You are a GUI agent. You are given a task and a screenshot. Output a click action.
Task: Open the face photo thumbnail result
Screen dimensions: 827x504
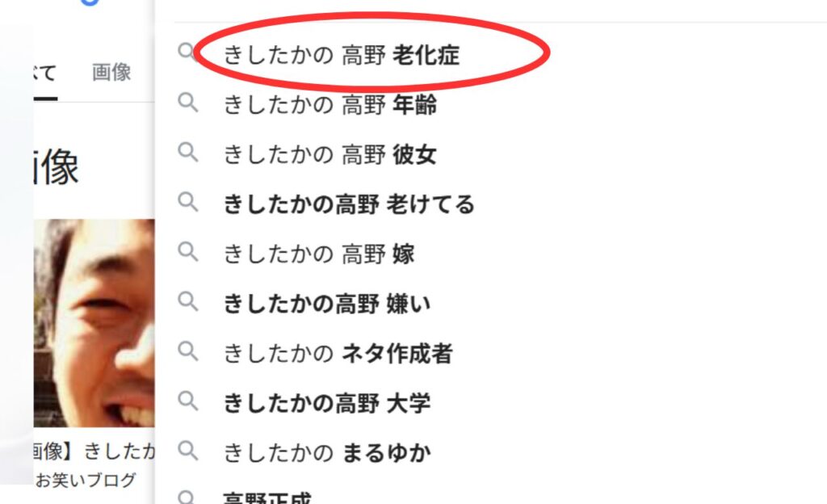pyautogui.click(x=94, y=322)
